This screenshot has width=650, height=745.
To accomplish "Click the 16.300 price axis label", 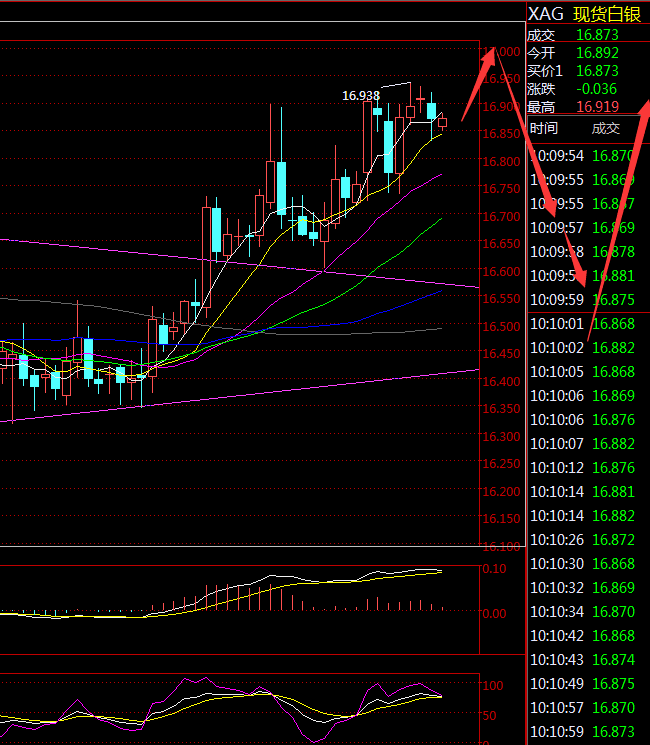I will 501,437.
